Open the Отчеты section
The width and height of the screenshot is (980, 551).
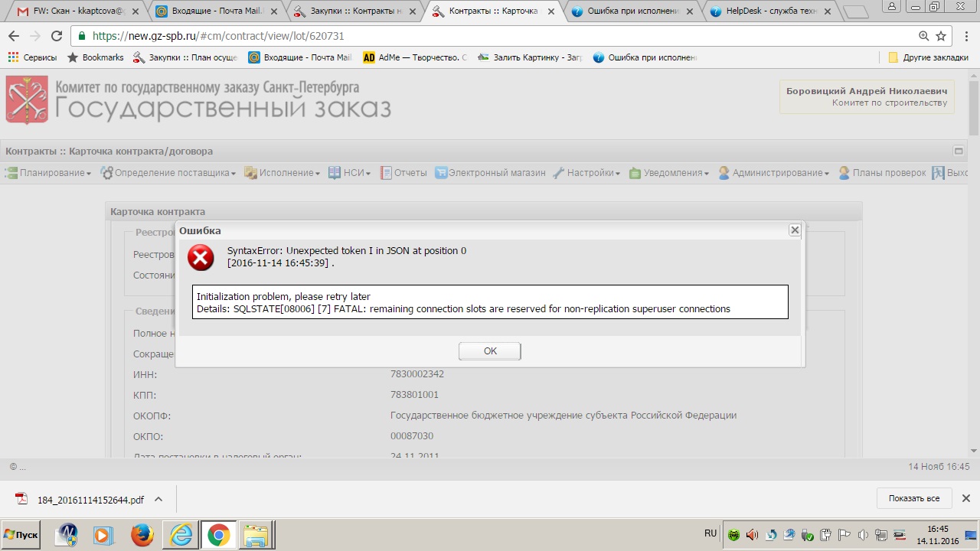click(x=403, y=173)
